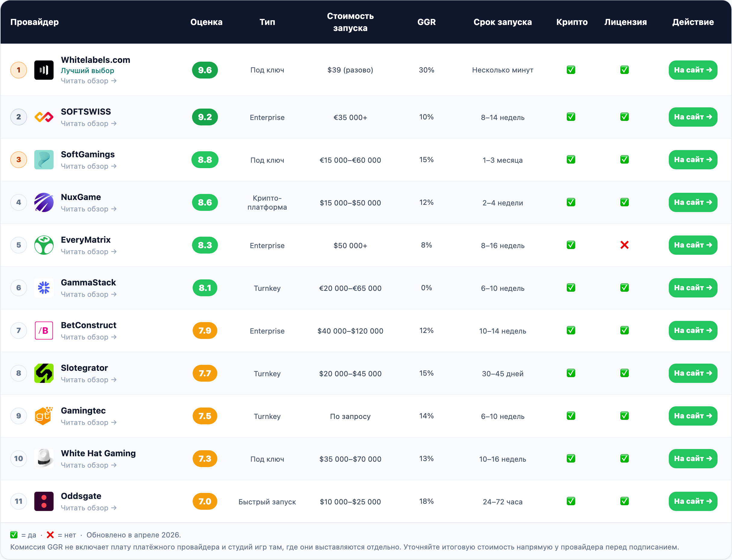
Task: Click the EveryMatrix logo icon
Action: [x=44, y=245]
